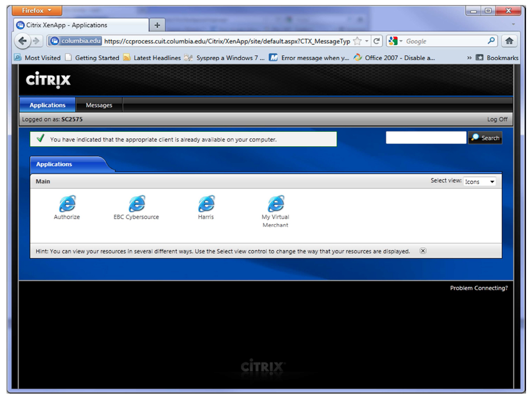
Task: Open Sysprep a Windows 7 bookmark
Action: click(224, 58)
